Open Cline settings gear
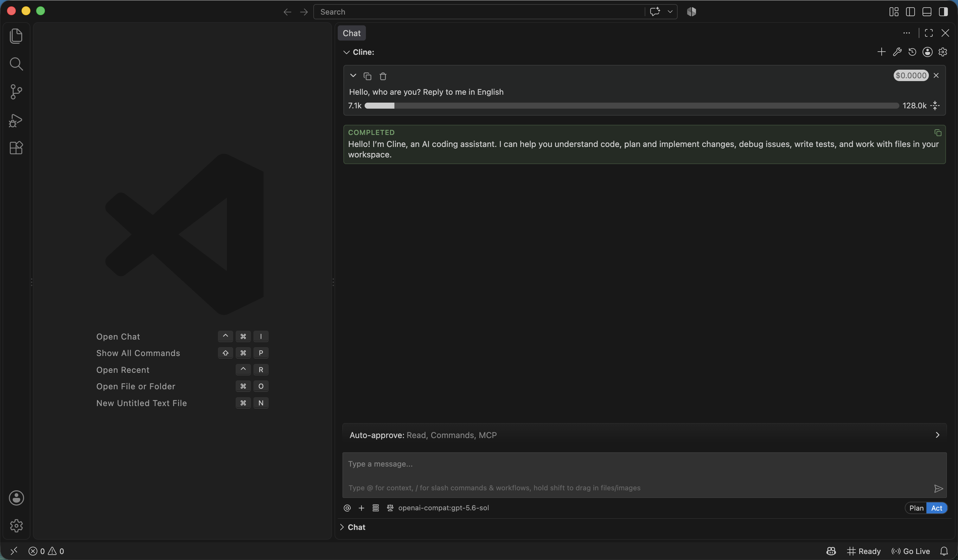This screenshot has width=958, height=560. click(942, 52)
